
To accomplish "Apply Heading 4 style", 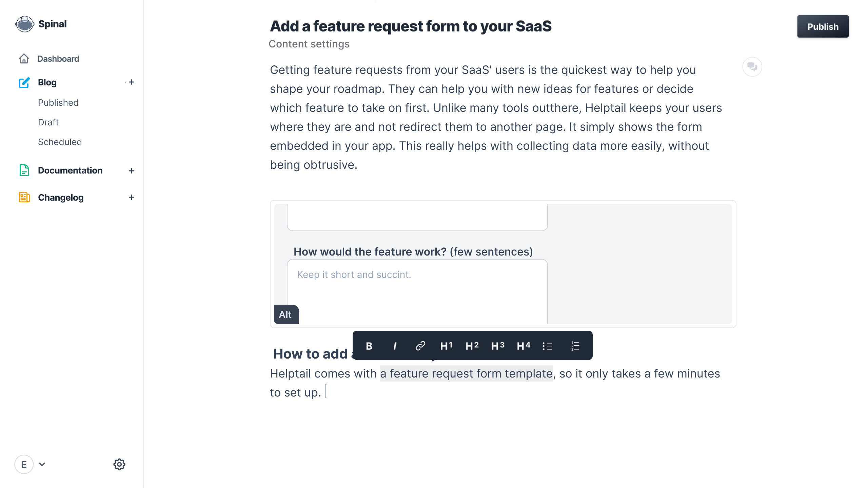I will [523, 346].
